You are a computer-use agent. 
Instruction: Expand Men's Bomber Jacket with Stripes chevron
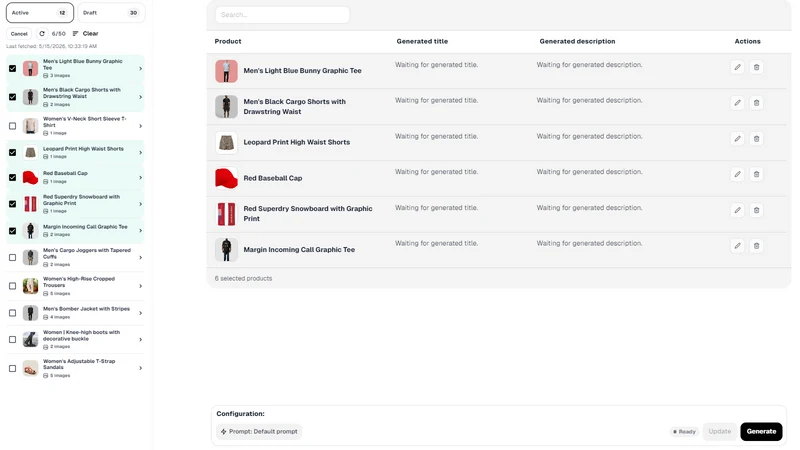coord(140,313)
